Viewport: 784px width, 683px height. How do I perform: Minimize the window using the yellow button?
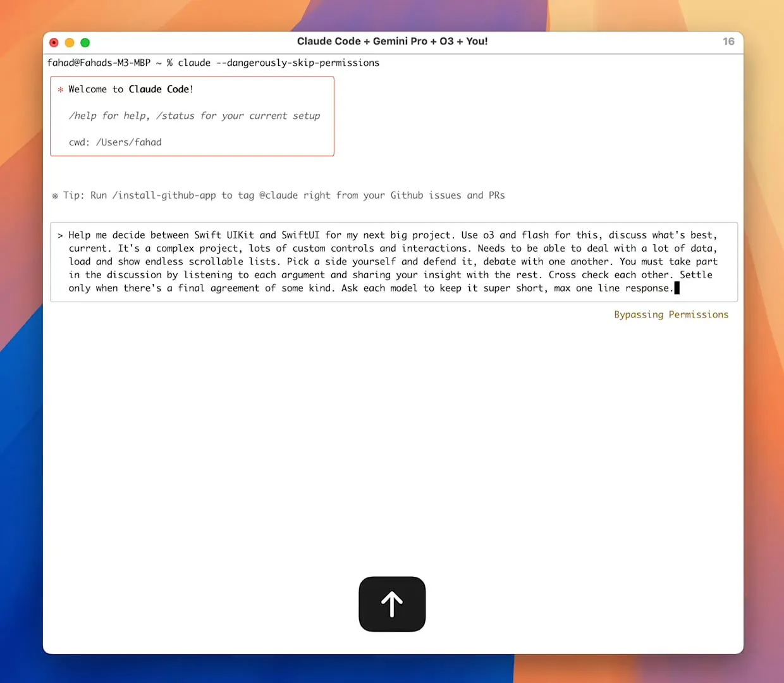[x=70, y=42]
